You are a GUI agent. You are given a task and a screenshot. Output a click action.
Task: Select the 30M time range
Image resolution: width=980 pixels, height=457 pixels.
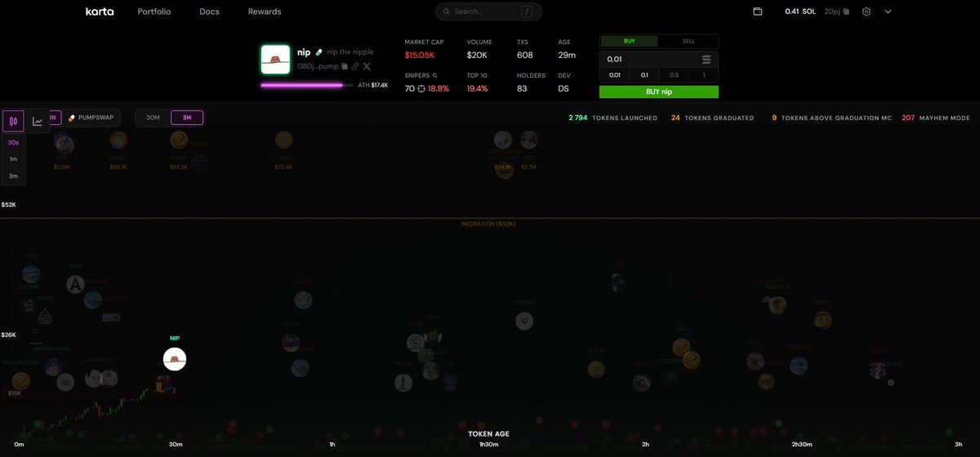click(153, 118)
